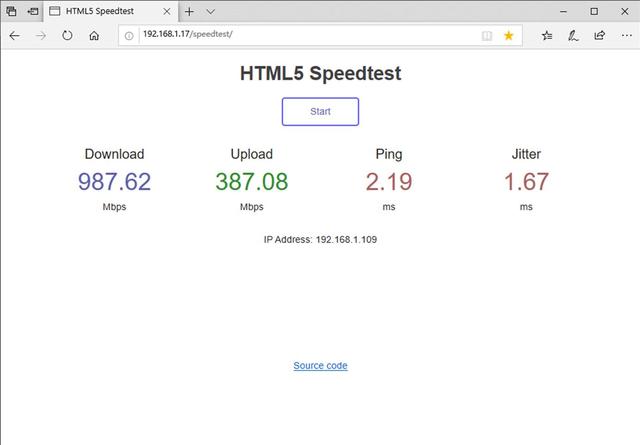Expand the tab previews chevron
Screen dimensions: 640x445
click(210, 11)
